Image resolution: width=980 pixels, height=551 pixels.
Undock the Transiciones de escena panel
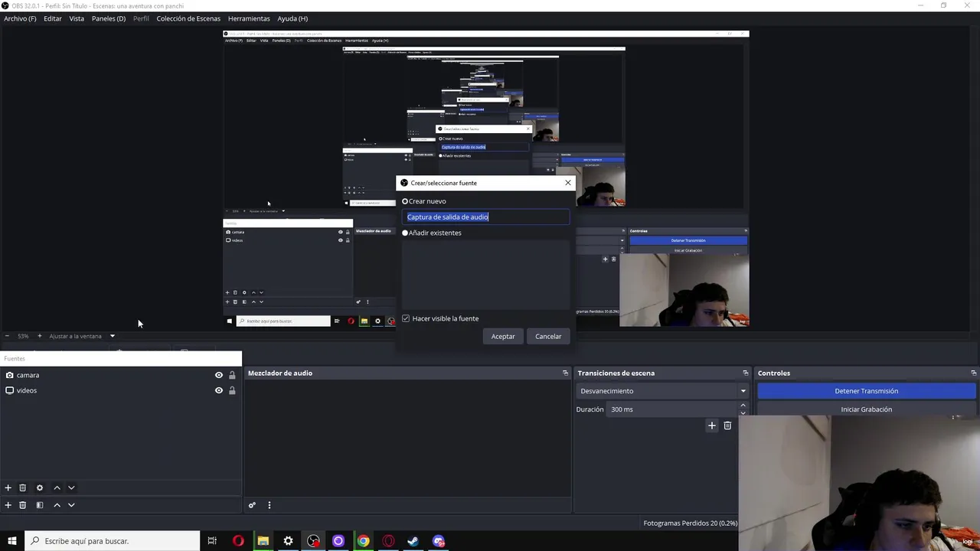[x=746, y=373]
